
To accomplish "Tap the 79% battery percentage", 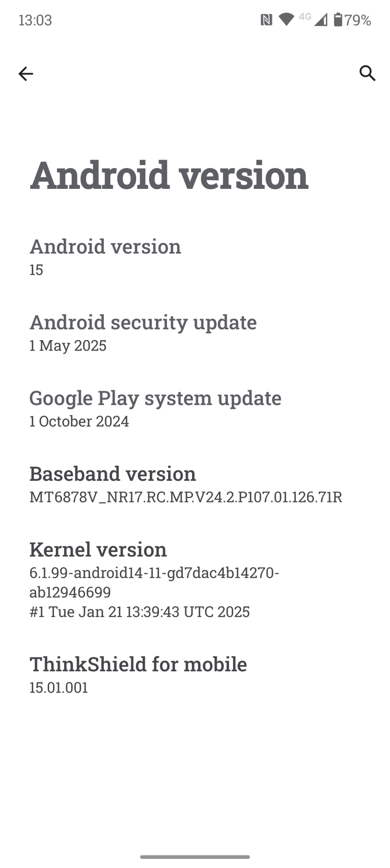I will point(358,20).
